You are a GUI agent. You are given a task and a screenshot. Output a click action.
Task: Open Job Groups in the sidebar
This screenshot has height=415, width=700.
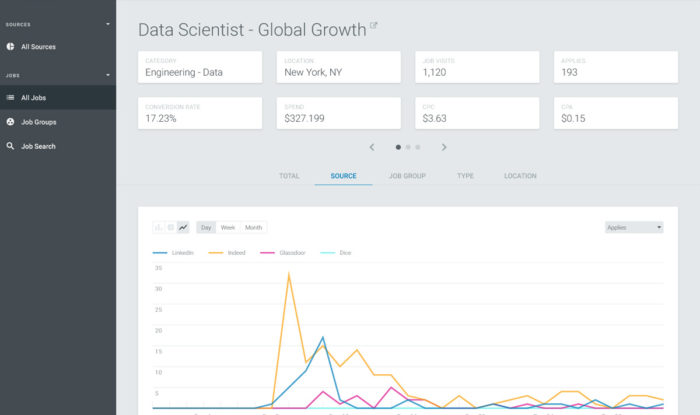point(58,122)
